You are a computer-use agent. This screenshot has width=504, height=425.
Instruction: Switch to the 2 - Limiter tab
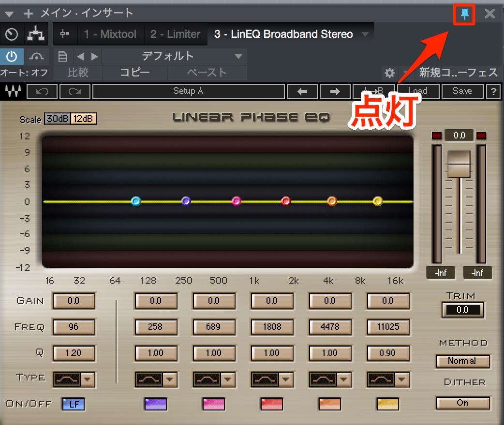(175, 34)
